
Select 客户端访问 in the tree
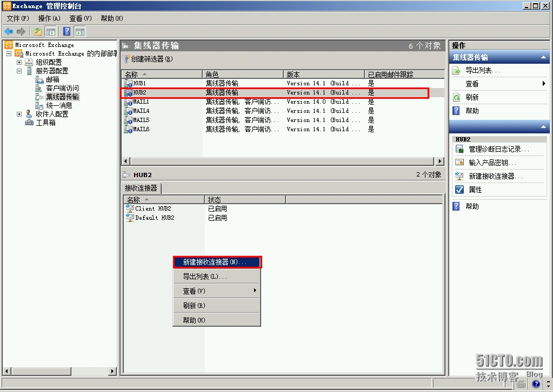click(62, 88)
